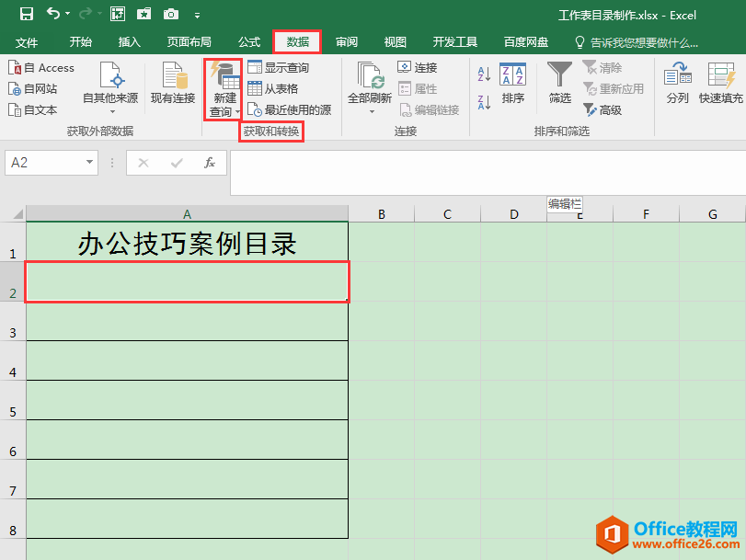Expand the 全部刷新 dropdown arrow
Screen dimensions: 746x560
(372, 111)
